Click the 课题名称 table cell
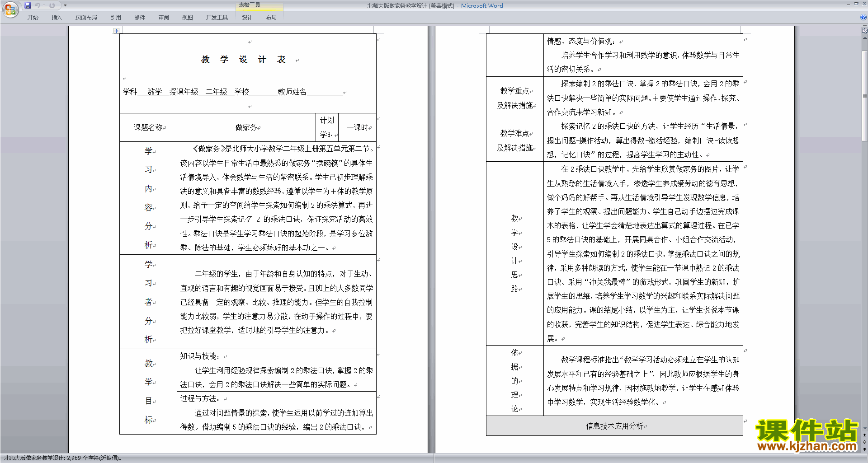The image size is (868, 463). click(x=148, y=127)
